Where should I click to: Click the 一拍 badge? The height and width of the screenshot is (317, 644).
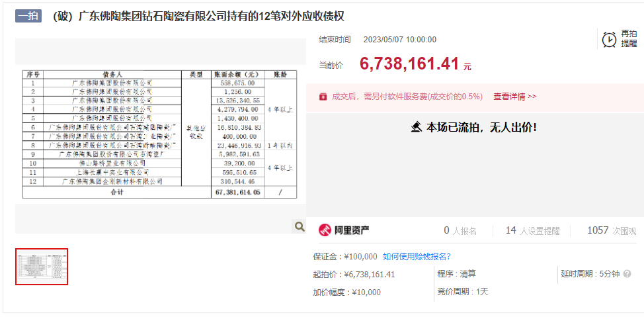click(28, 16)
